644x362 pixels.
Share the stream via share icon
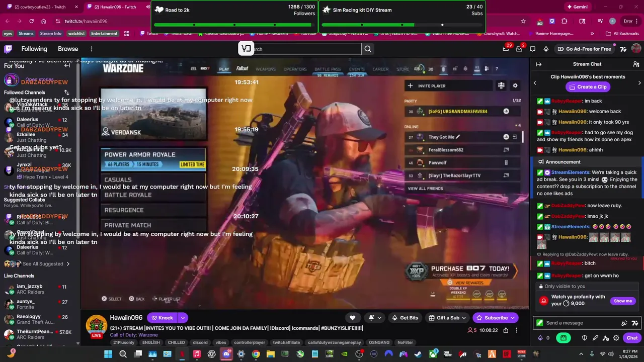click(x=506, y=330)
